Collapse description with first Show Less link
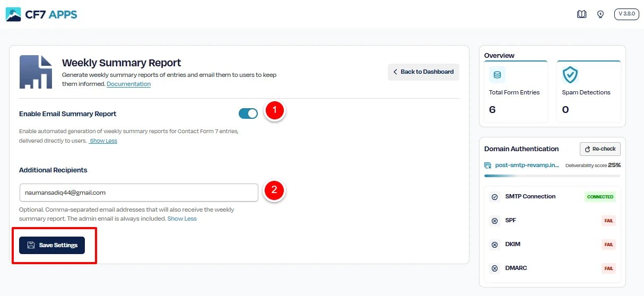 pyautogui.click(x=103, y=141)
